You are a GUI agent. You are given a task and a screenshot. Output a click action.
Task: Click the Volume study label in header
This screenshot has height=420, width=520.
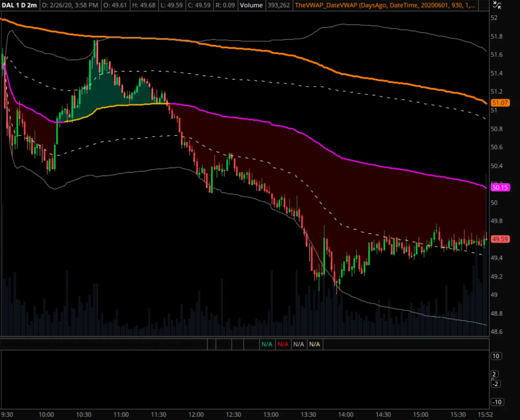(251, 5)
